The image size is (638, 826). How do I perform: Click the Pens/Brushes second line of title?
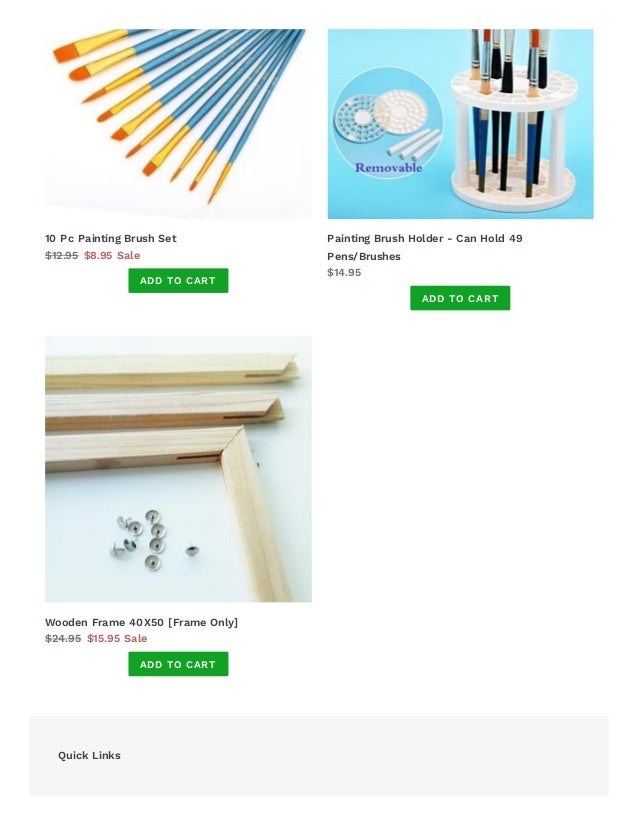[x=364, y=257]
